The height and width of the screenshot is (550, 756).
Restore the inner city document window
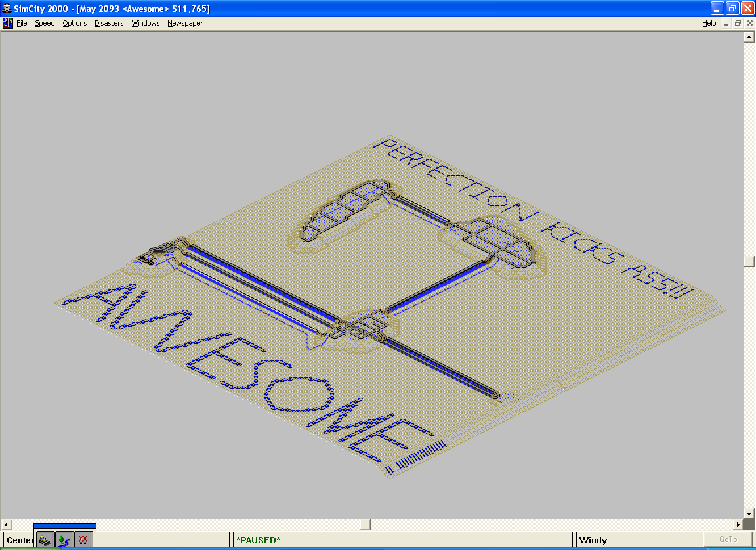[x=738, y=23]
